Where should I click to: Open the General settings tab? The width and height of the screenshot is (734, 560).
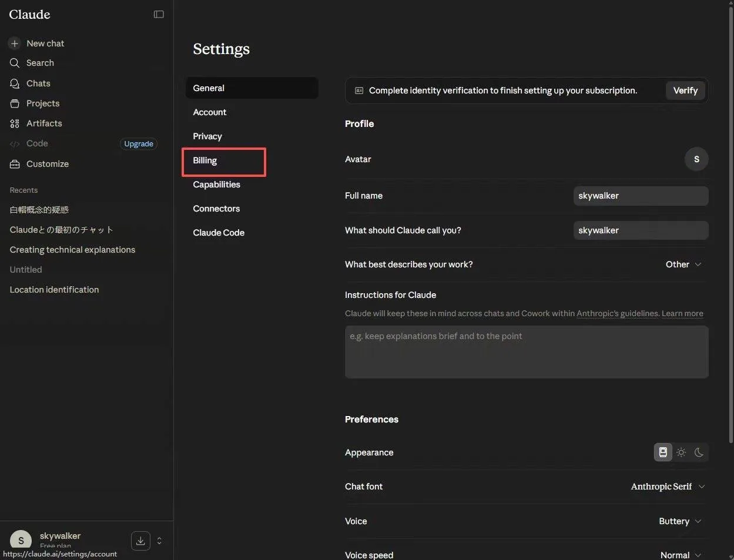(252, 88)
